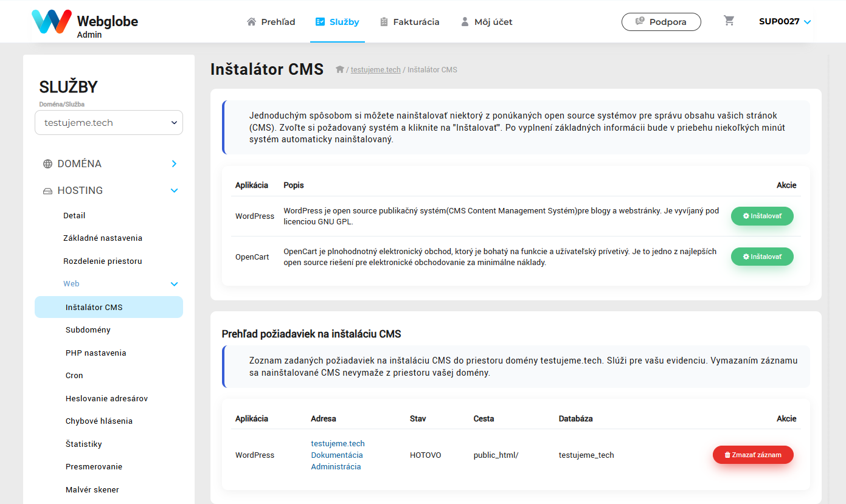Open PHP nastavenia in sidebar
This screenshot has width=846, height=504.
click(x=96, y=353)
